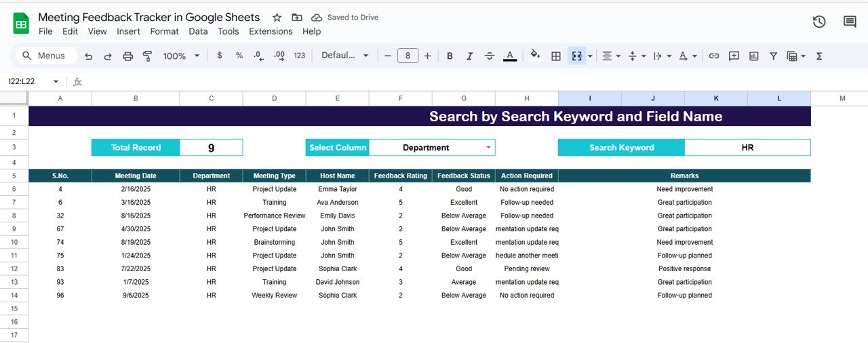Click the print icon
The image size is (868, 343).
click(127, 56)
